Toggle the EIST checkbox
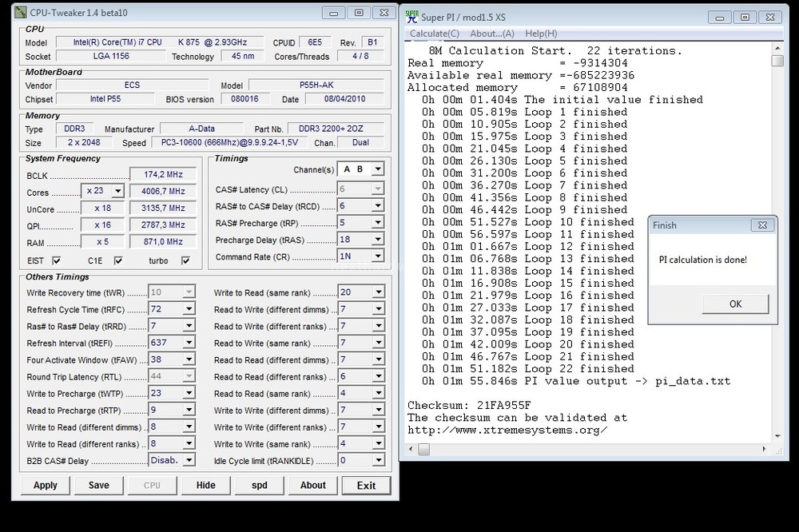 pos(57,260)
